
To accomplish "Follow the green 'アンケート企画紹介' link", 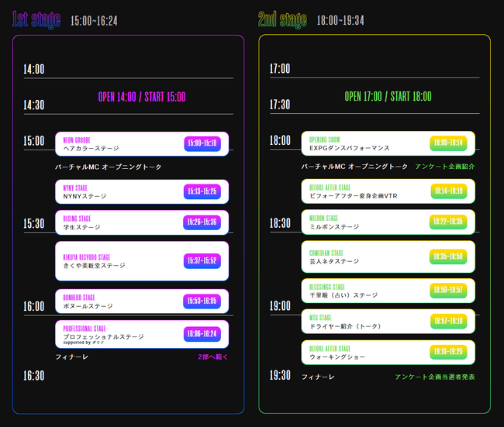I will [x=445, y=167].
